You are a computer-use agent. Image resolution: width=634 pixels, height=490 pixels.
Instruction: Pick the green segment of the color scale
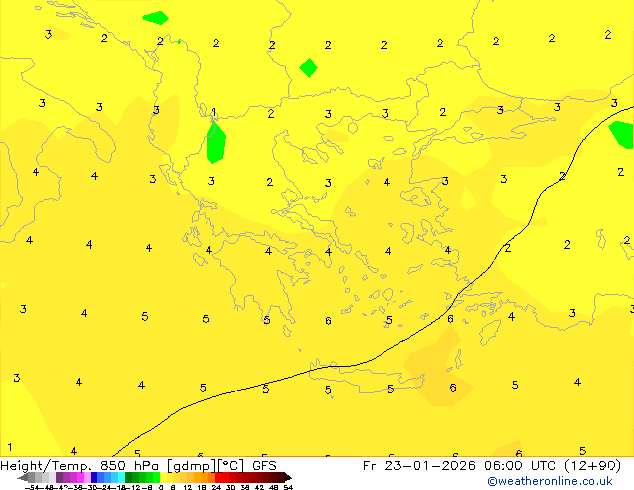click(142, 478)
